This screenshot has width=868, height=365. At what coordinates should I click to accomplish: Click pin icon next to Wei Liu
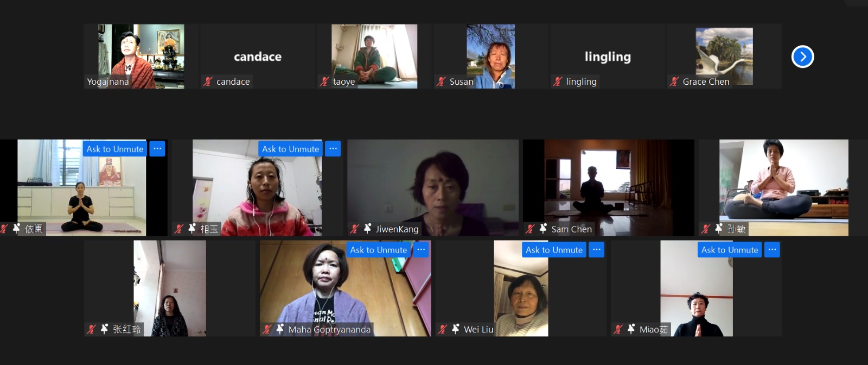tap(456, 329)
